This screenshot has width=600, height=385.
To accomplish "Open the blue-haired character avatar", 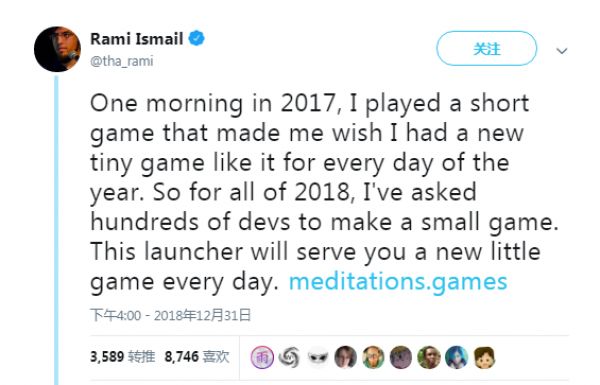I will (457, 357).
